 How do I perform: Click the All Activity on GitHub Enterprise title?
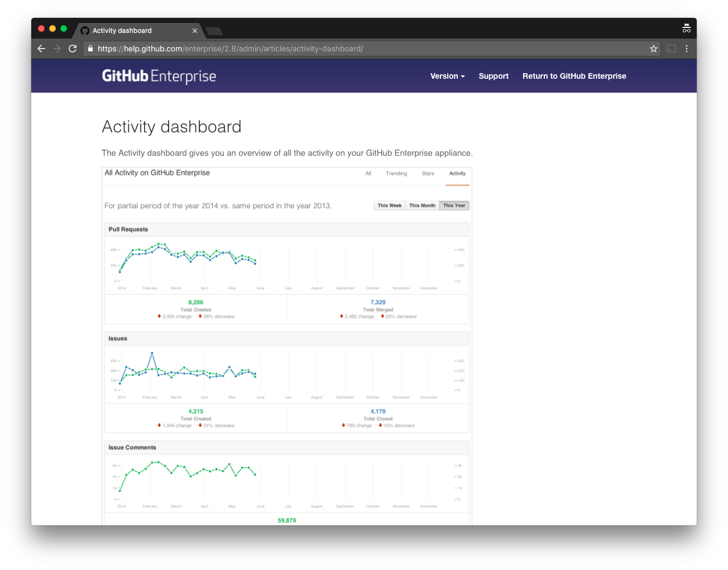click(x=157, y=173)
